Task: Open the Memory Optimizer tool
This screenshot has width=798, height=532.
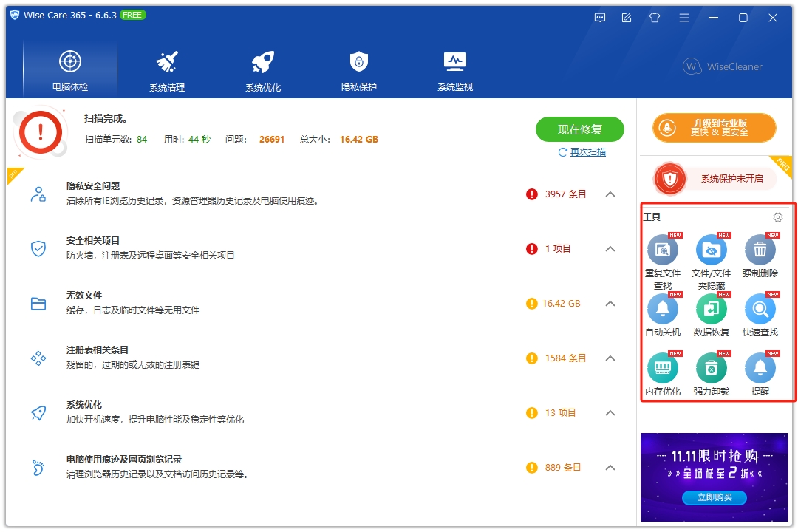Action: [x=663, y=367]
